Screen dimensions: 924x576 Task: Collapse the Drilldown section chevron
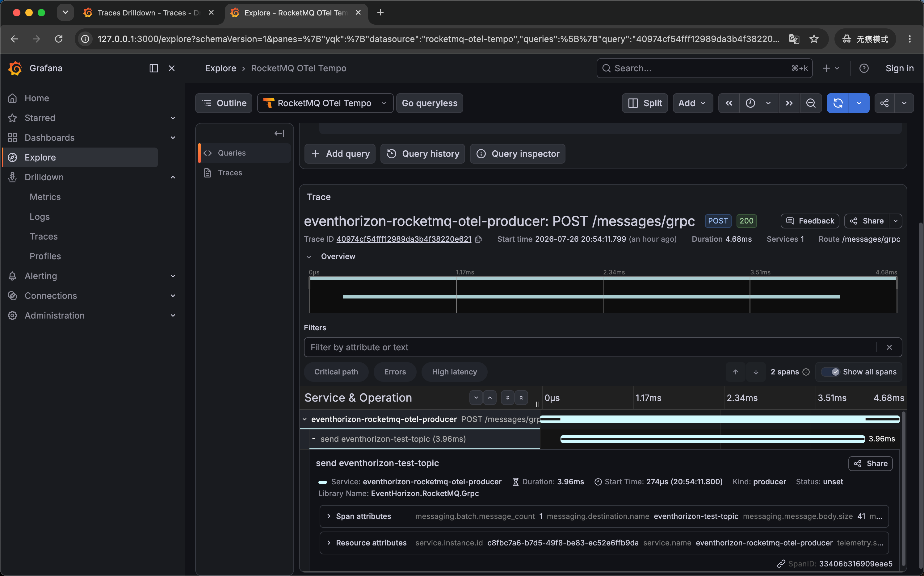pos(173,177)
